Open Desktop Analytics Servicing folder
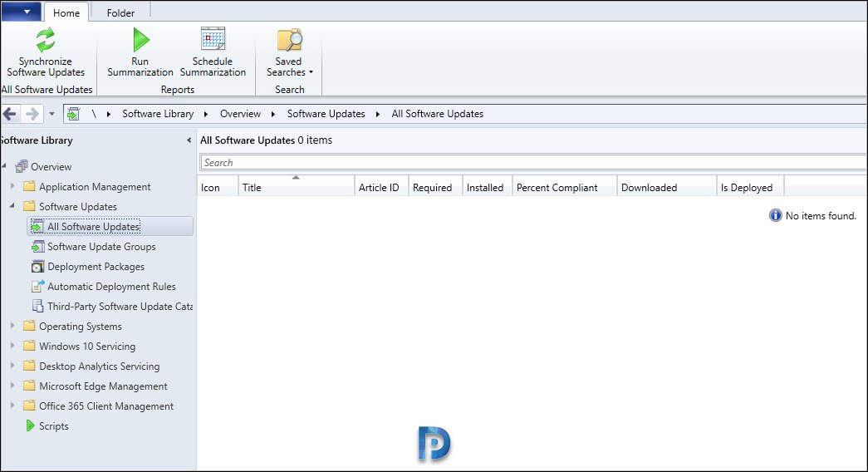 [x=99, y=366]
